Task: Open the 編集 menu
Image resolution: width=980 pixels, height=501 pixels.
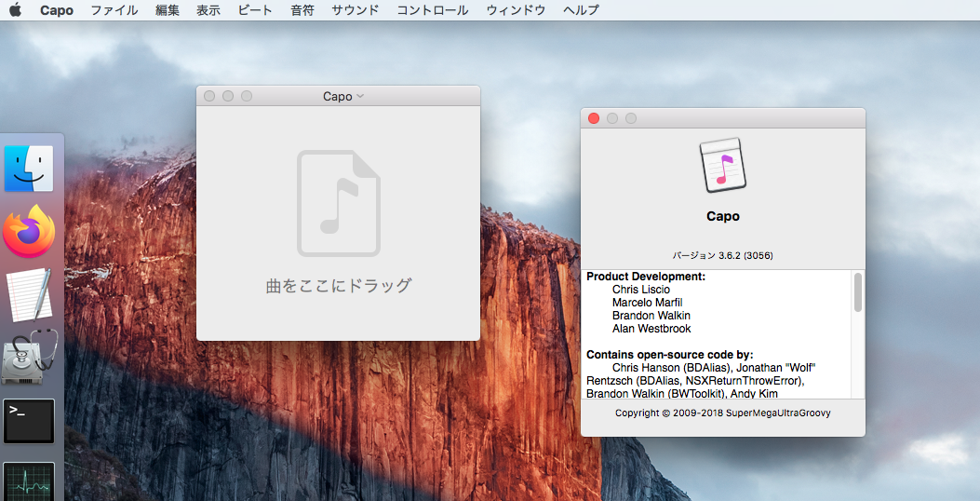Action: click(168, 10)
